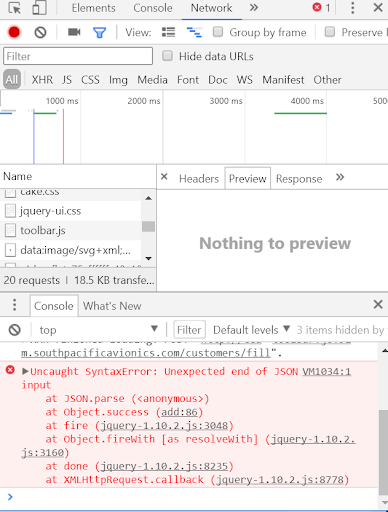This screenshot has height=512, width=388.
Task: Filter requests by Img
Action: tap(118, 80)
